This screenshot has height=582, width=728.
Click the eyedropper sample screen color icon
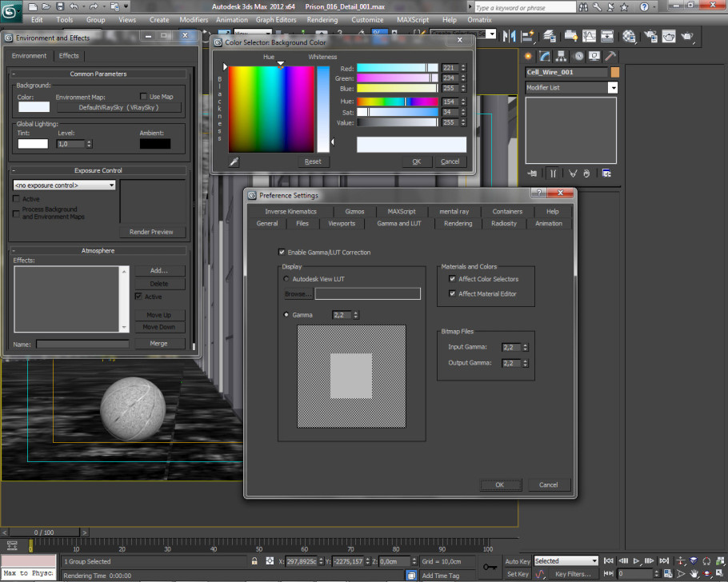tap(234, 161)
